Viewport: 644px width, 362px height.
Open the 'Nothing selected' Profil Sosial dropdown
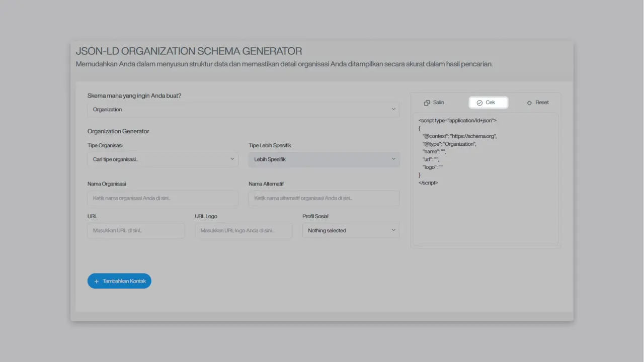[351, 230]
